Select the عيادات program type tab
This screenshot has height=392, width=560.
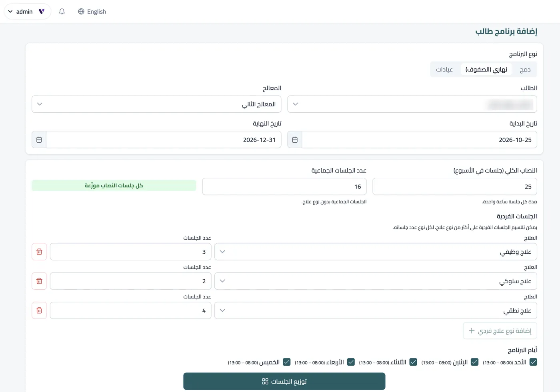pyautogui.click(x=444, y=70)
